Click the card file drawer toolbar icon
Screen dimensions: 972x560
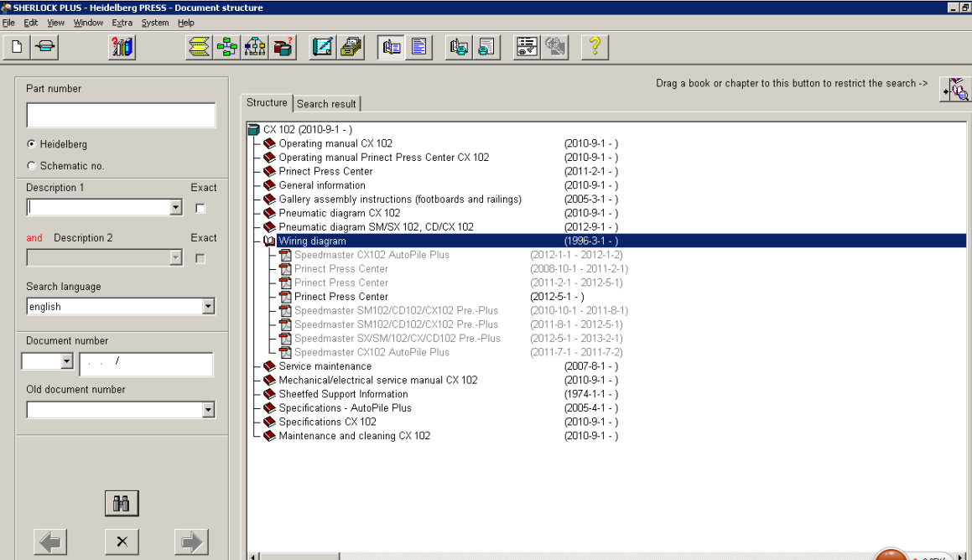[x=351, y=47]
